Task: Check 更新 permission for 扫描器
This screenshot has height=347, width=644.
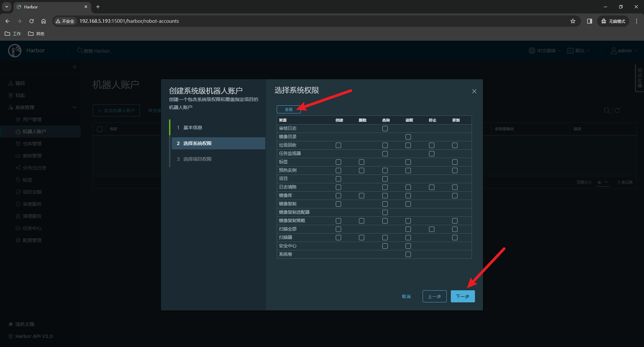Action: point(455,238)
